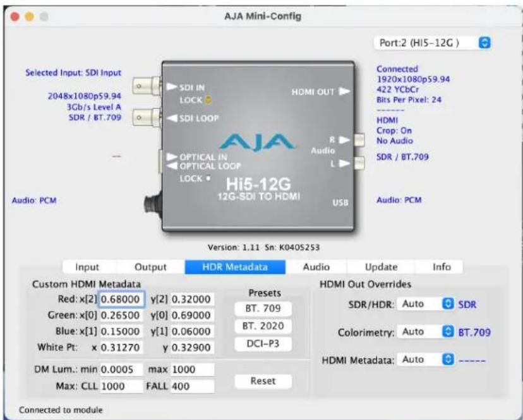
Task: Click the Audio R RCA connector
Action: [x=359, y=140]
